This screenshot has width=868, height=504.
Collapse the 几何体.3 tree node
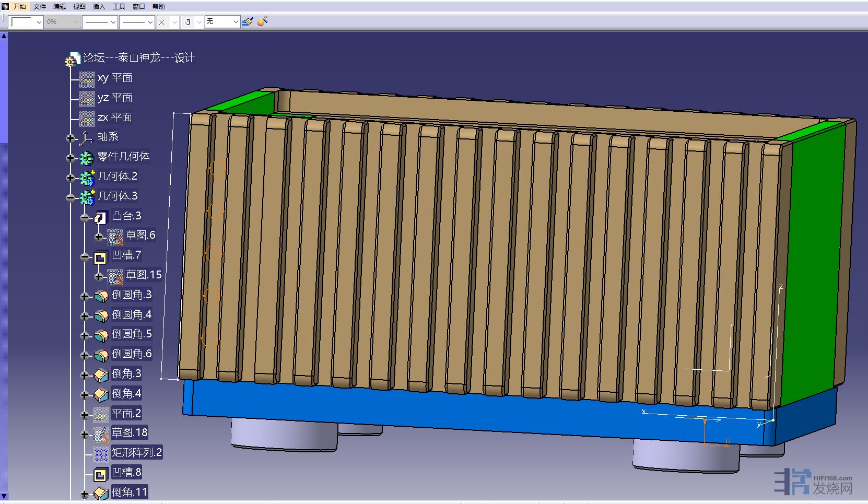pos(71,197)
